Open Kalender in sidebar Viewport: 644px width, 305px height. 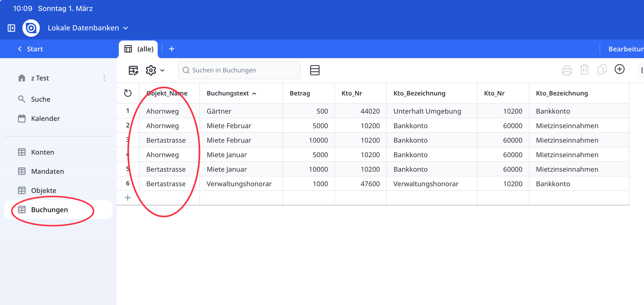[x=45, y=118]
